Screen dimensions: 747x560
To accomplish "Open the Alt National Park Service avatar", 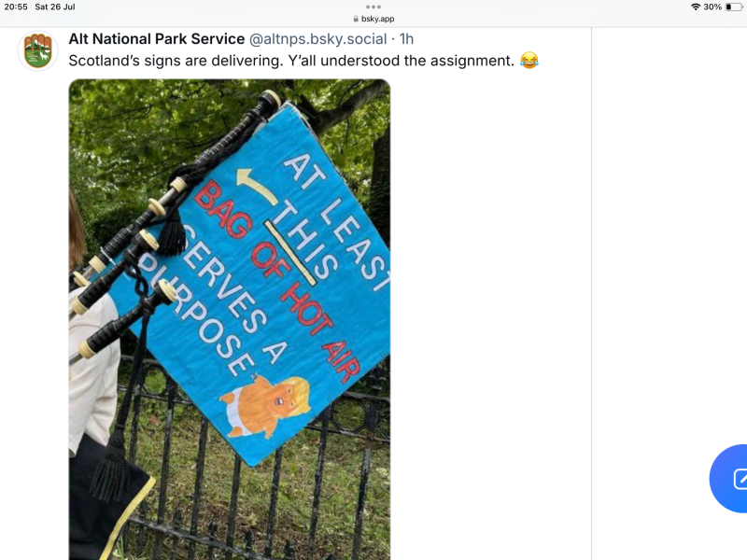I will [x=37, y=51].
